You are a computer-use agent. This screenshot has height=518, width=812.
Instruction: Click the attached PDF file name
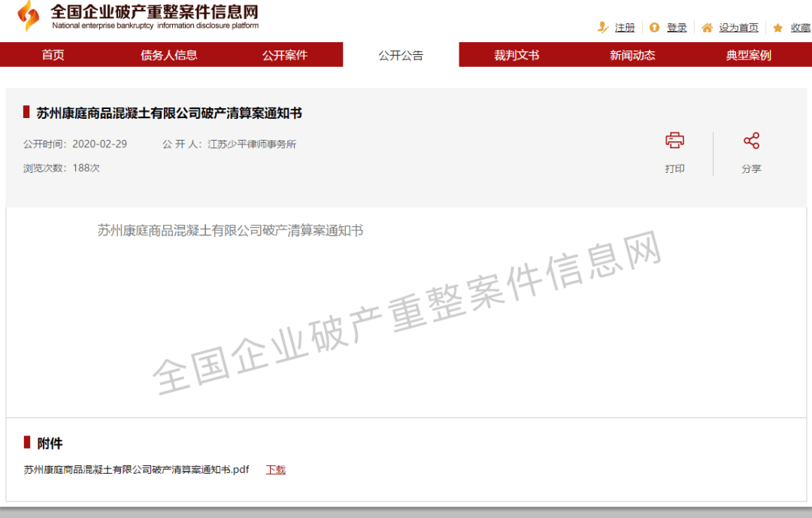136,470
